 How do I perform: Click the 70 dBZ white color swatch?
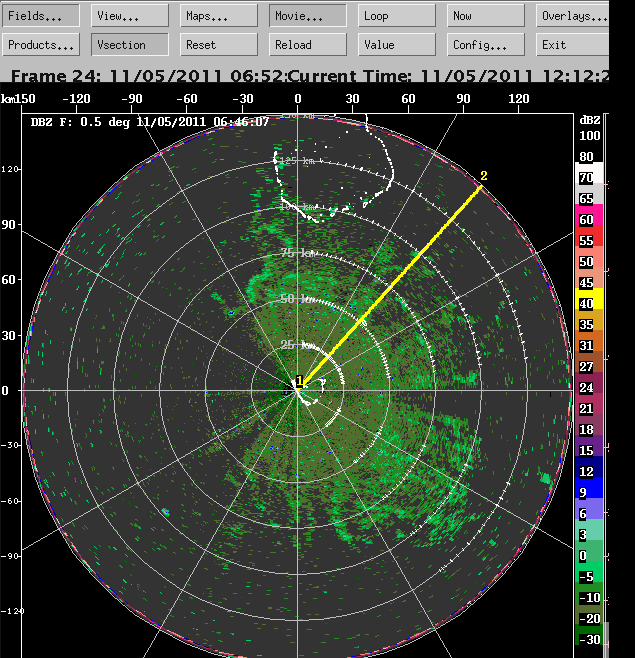(589, 173)
